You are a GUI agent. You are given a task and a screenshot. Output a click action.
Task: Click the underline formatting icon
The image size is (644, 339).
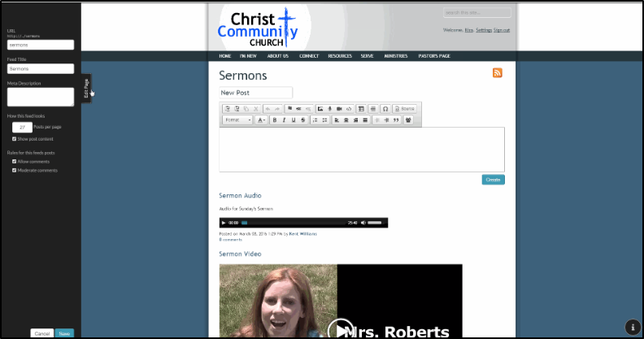click(x=294, y=120)
